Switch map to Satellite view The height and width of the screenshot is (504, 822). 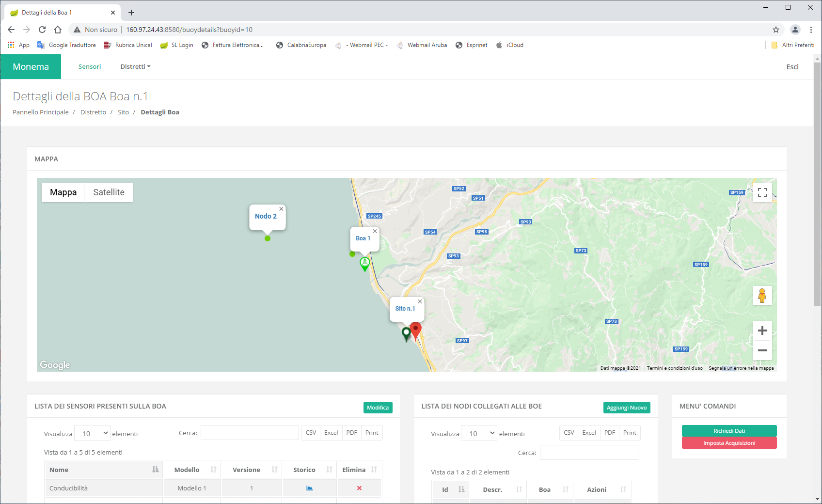(109, 192)
